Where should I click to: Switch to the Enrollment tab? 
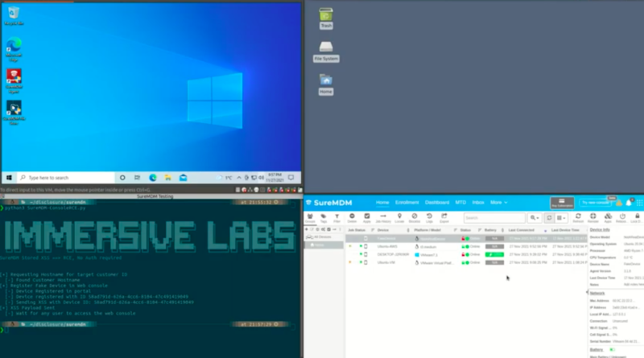tap(407, 203)
